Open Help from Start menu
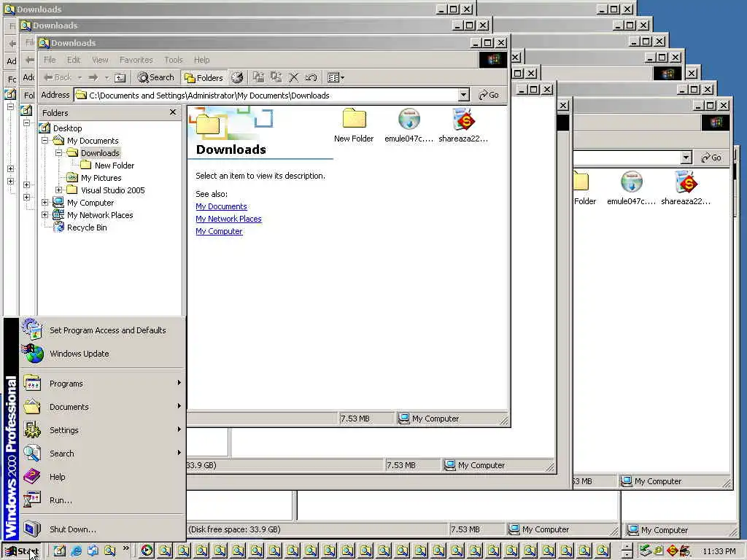The height and width of the screenshot is (560, 747). click(102, 477)
